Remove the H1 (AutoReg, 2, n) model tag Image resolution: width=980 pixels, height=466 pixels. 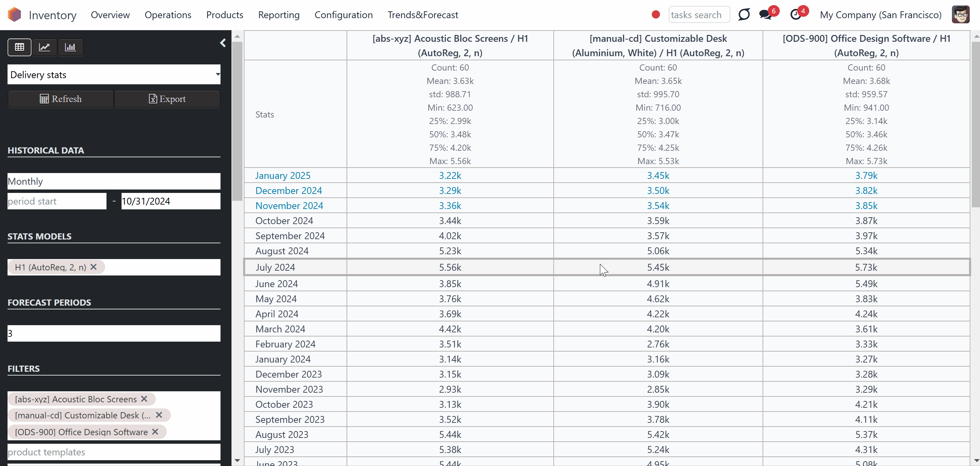(x=93, y=267)
